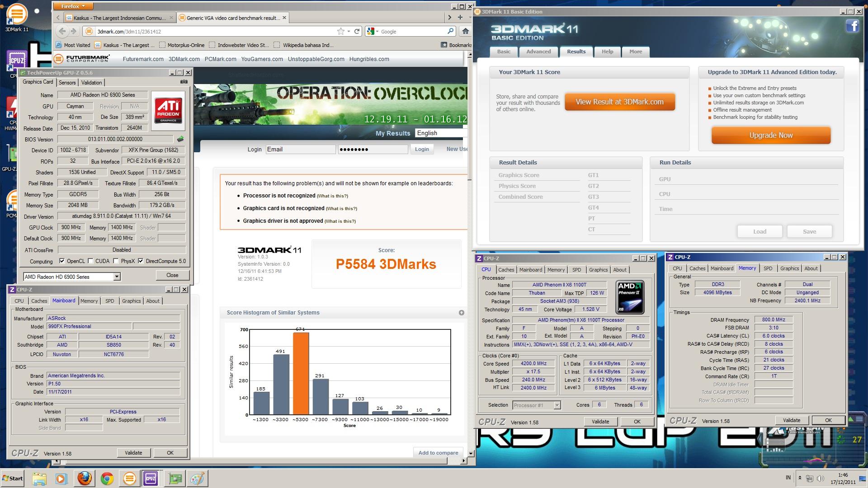Show hidden system tray icons
This screenshot has width=868, height=488.
pyautogui.click(x=800, y=479)
